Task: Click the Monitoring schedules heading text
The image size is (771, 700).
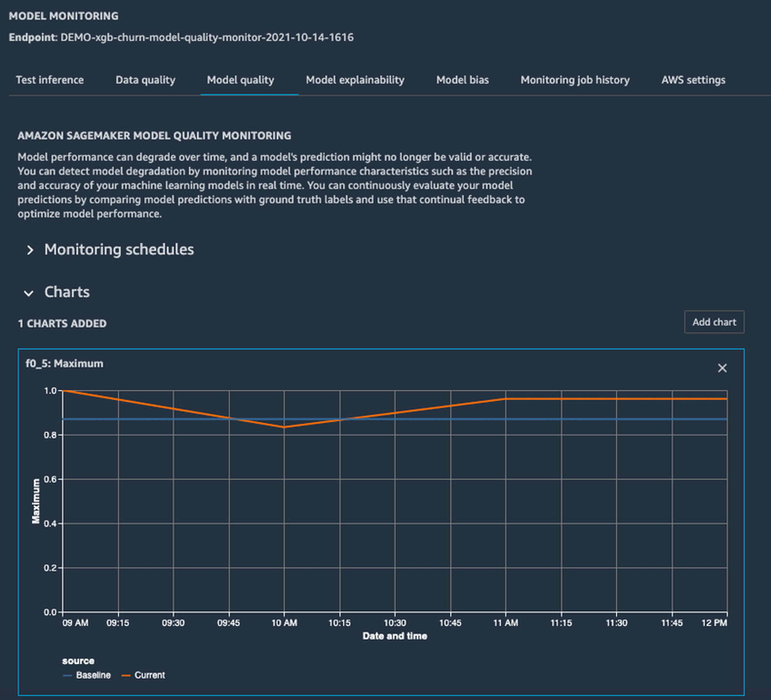Action: (x=119, y=249)
